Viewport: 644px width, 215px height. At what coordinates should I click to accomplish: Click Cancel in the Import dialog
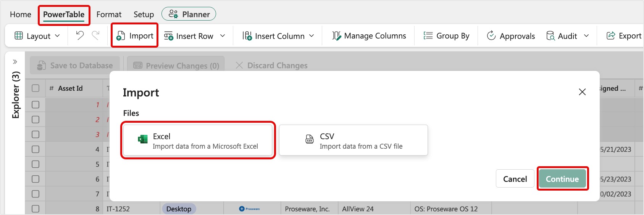(x=515, y=178)
